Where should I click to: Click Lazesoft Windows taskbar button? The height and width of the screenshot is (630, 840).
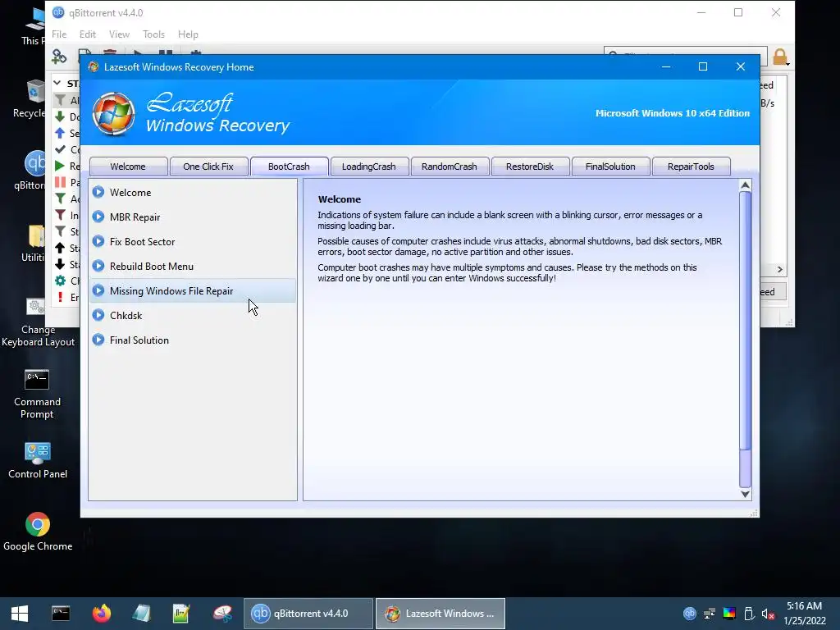tap(441, 614)
